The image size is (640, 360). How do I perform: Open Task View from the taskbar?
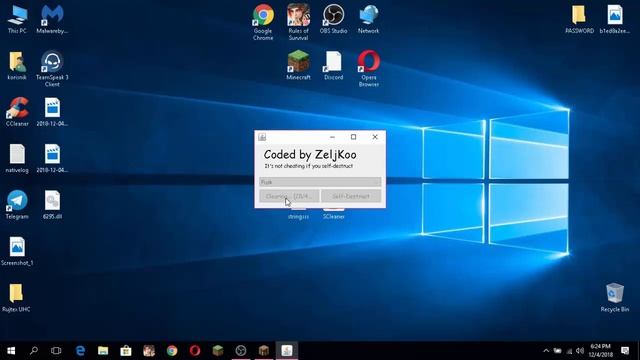pyautogui.click(x=56, y=351)
